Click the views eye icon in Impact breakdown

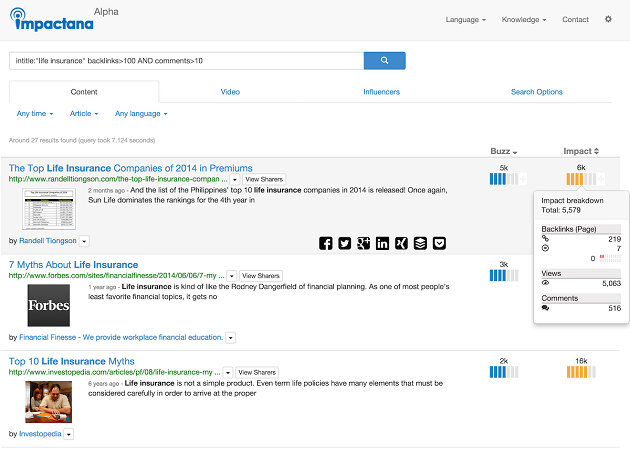[x=545, y=283]
